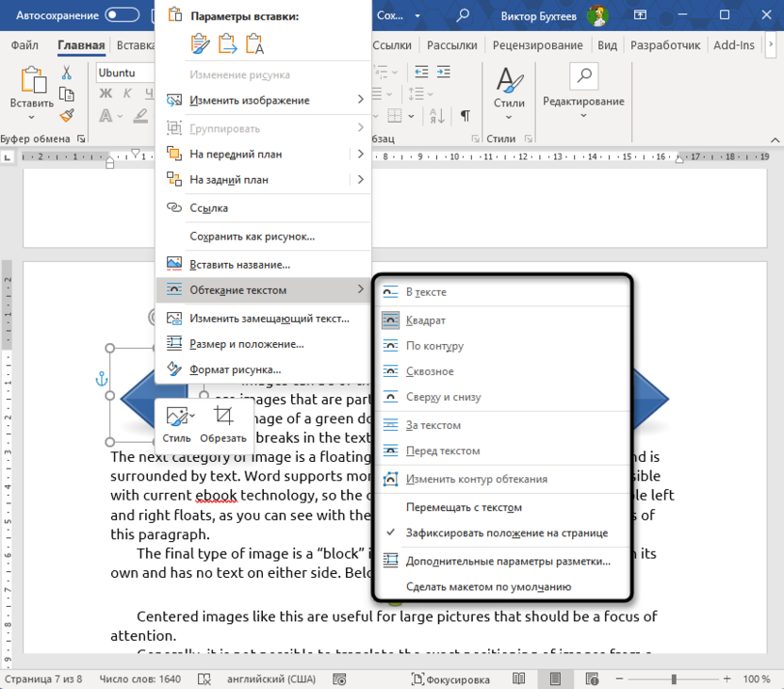This screenshot has width=784, height=689.
Task: Choose Перемещать с текстом option
Action: coord(464,507)
